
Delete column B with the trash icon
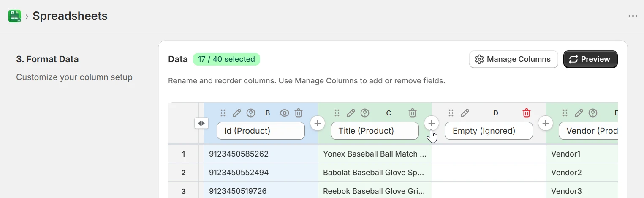tap(299, 113)
